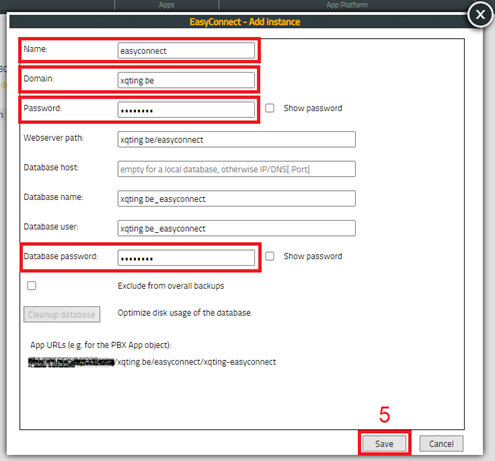Open the Apps tab behind dialog

tap(166, 5)
